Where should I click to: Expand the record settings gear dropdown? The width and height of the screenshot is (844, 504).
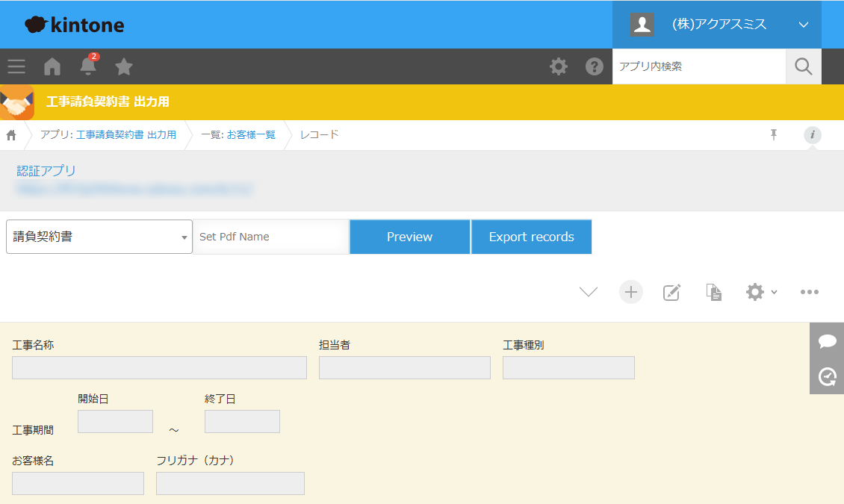761,292
